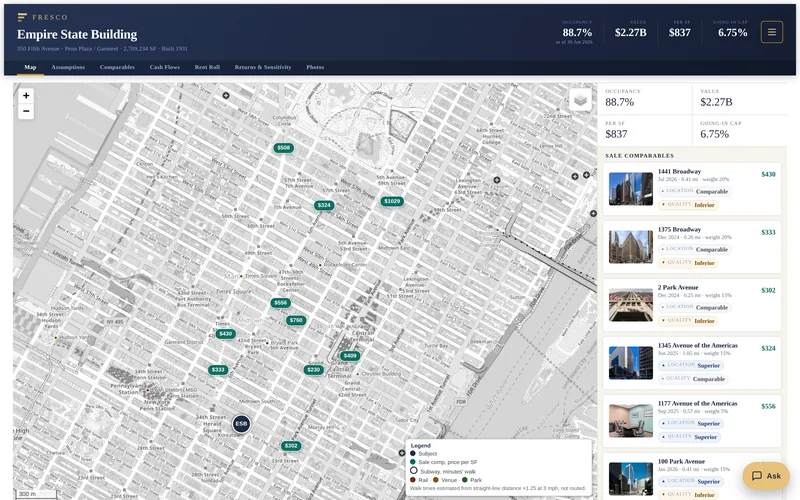This screenshot has width=800, height=500.
Task: Select the $324 sale comp marker
Action: pyautogui.click(x=324, y=205)
